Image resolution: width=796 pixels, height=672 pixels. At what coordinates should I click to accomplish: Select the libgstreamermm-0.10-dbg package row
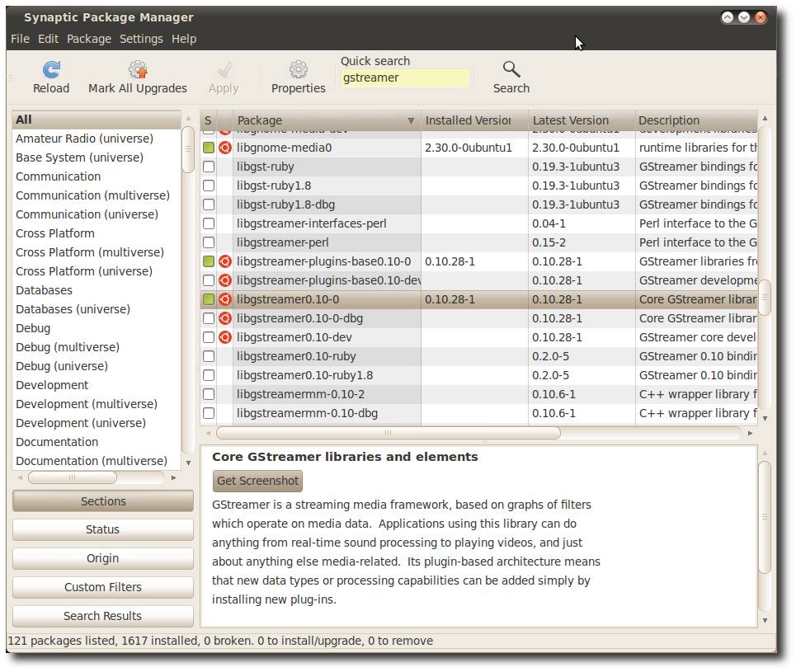click(x=478, y=413)
